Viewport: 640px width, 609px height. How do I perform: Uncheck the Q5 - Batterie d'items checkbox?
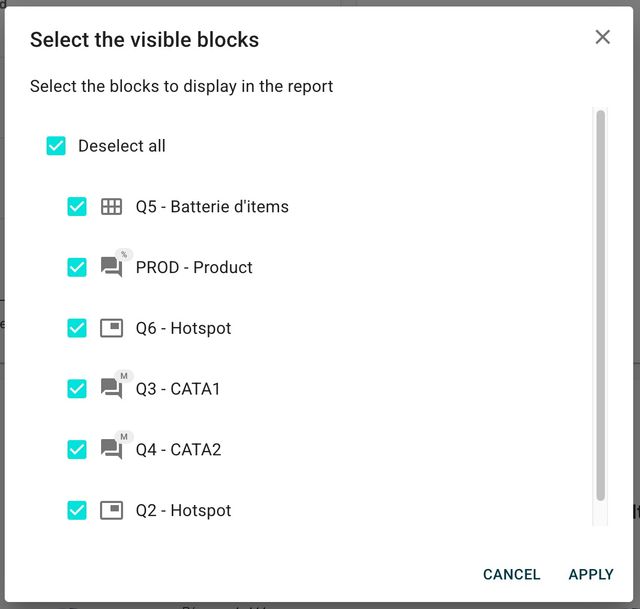77,207
